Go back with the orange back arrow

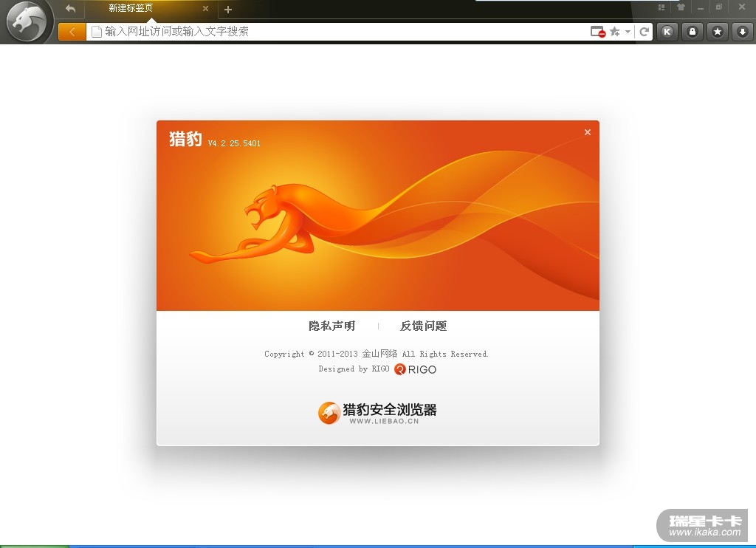coord(72,32)
